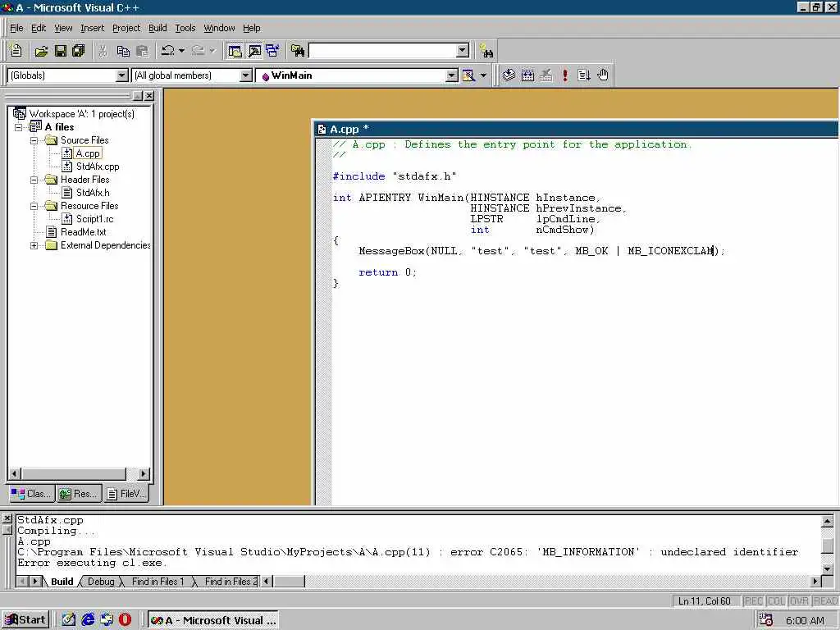
Task: Collapse the Resource Files folder
Action: 34,206
